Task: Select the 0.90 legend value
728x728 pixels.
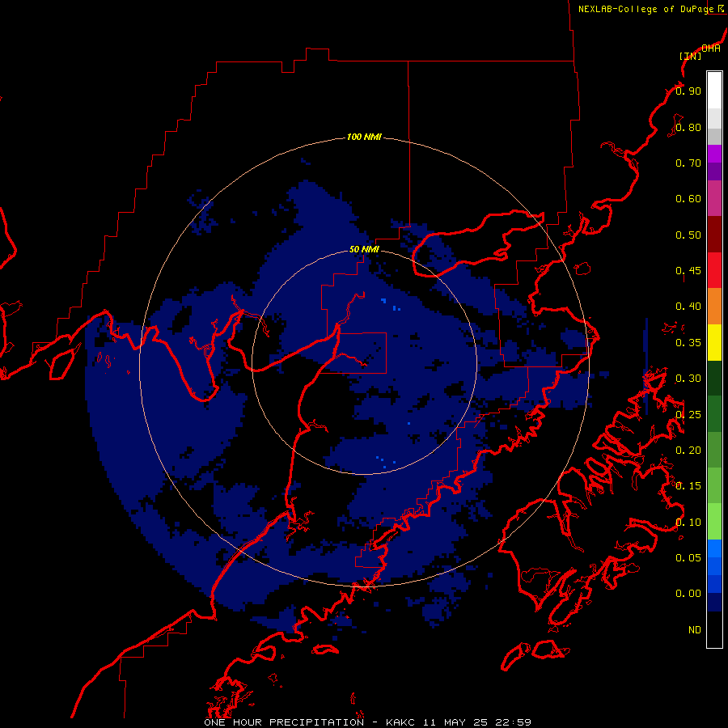Action: pyautogui.click(x=688, y=91)
